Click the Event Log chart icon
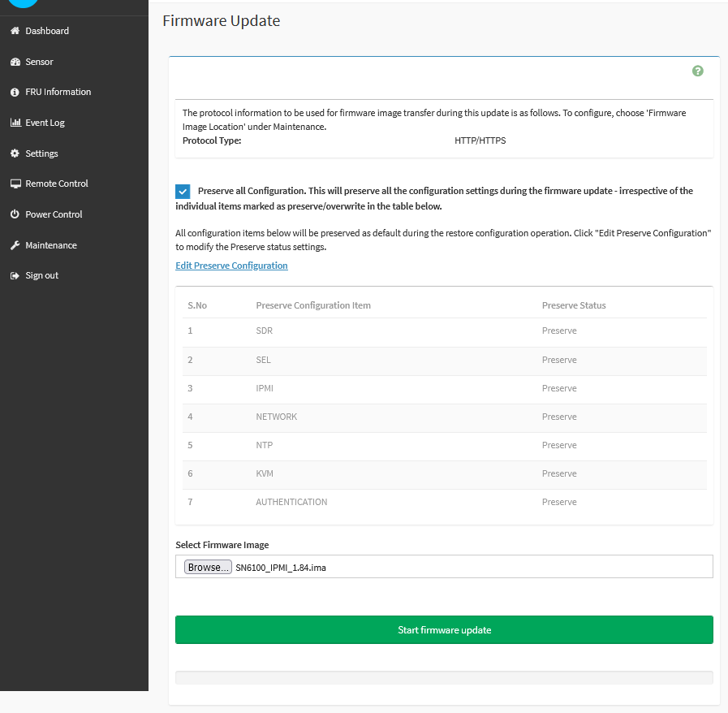728x713 pixels. click(15, 123)
